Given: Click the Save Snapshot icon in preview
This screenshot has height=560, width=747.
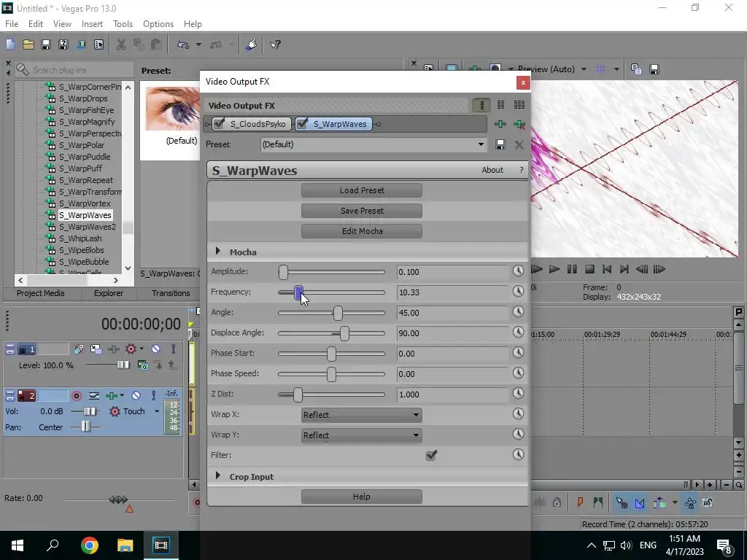Looking at the screenshot, I should (654, 69).
